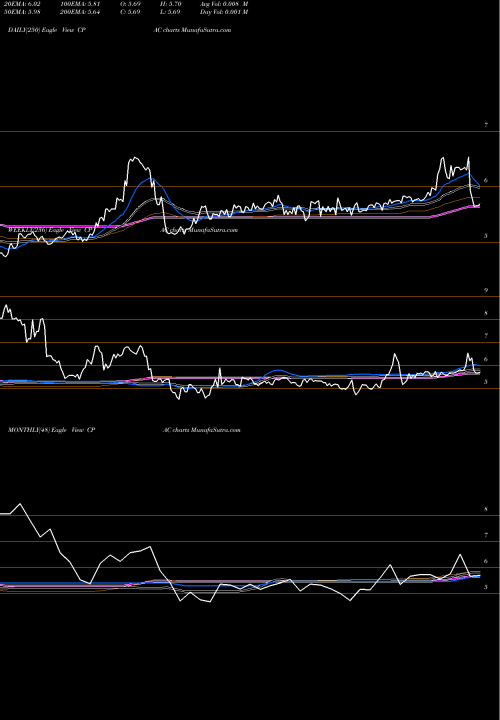
Task: Click the AC charts MunafaSutra.com label on monthly chart
Action: pyautogui.click(x=202, y=430)
